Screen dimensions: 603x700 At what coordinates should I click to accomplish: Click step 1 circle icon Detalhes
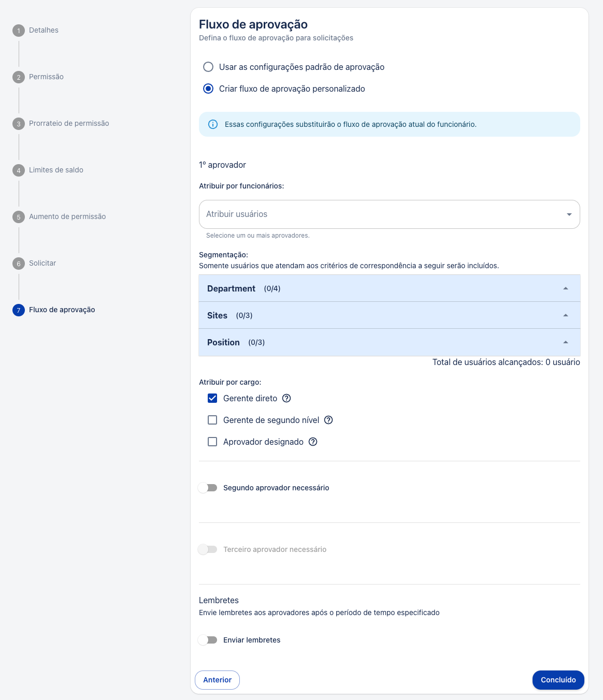(x=19, y=31)
